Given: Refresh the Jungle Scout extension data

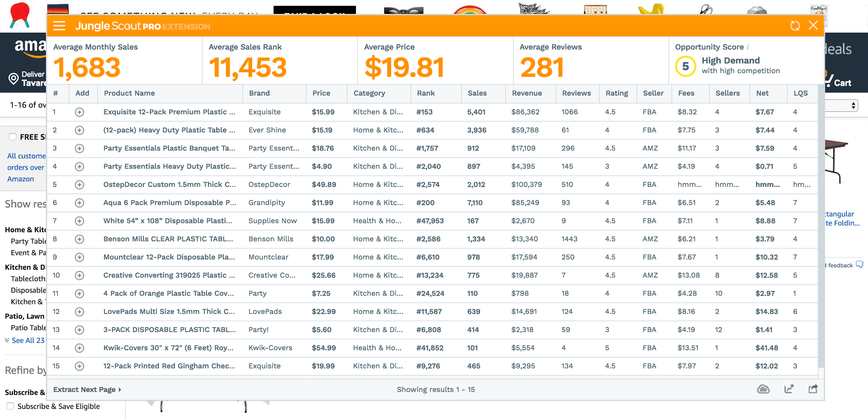Looking at the screenshot, I should coord(795,25).
